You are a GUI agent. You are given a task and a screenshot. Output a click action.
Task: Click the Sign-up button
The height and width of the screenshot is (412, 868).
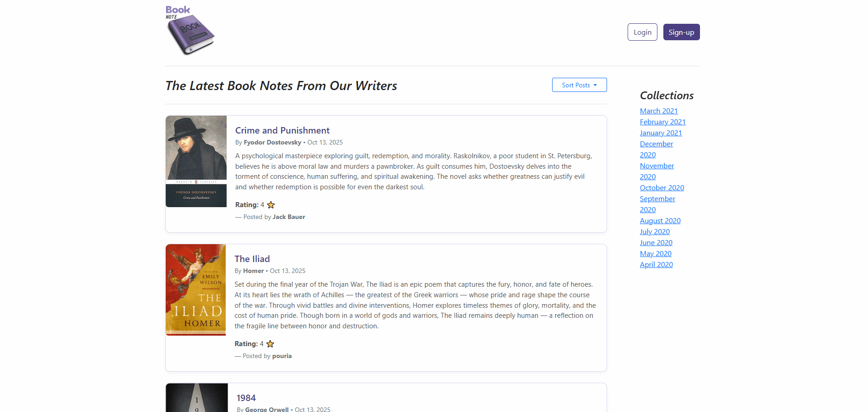[x=681, y=32]
